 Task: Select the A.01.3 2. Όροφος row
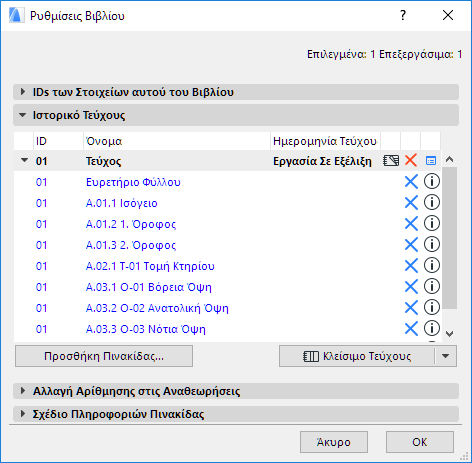point(228,245)
